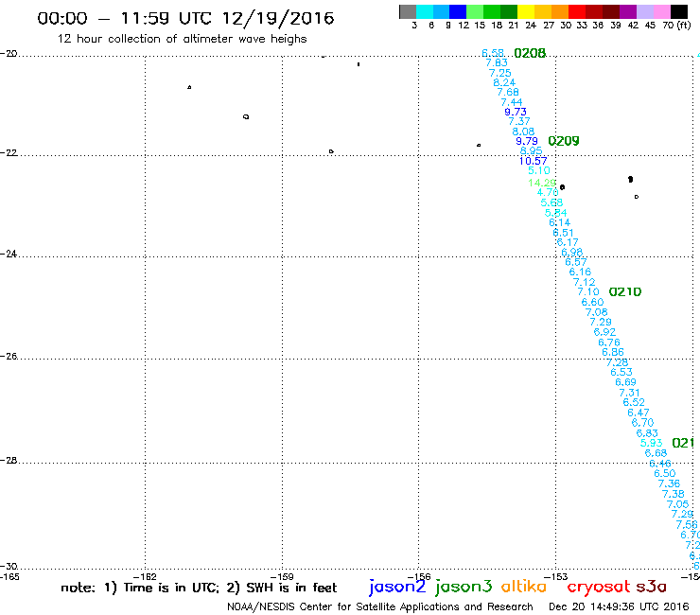
Task: Click the 9.79 wave height reading
Action: coord(526,141)
